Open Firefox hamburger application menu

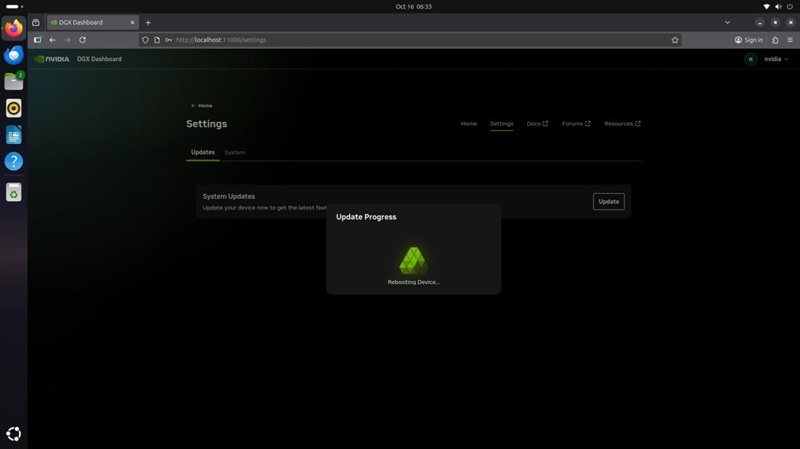pos(790,40)
